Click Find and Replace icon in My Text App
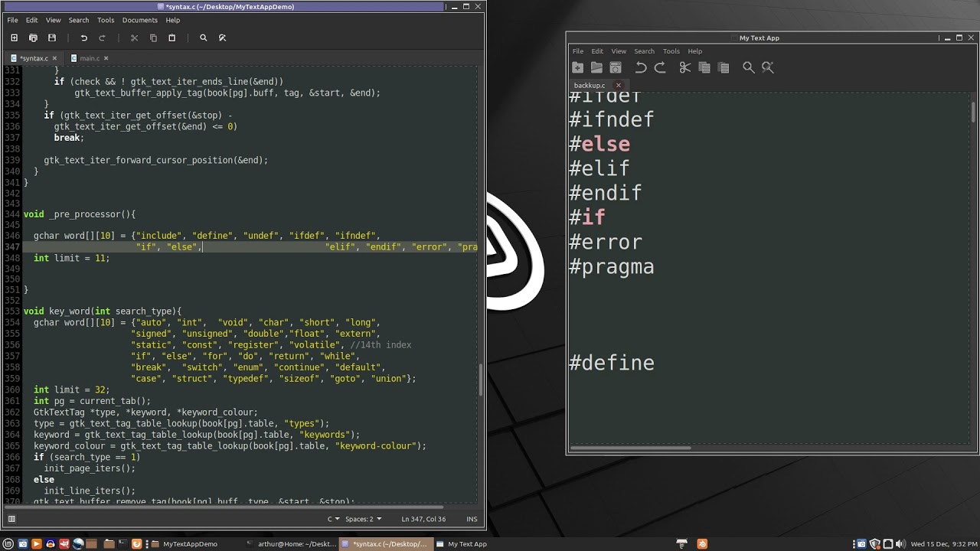The image size is (980, 551). point(768,67)
